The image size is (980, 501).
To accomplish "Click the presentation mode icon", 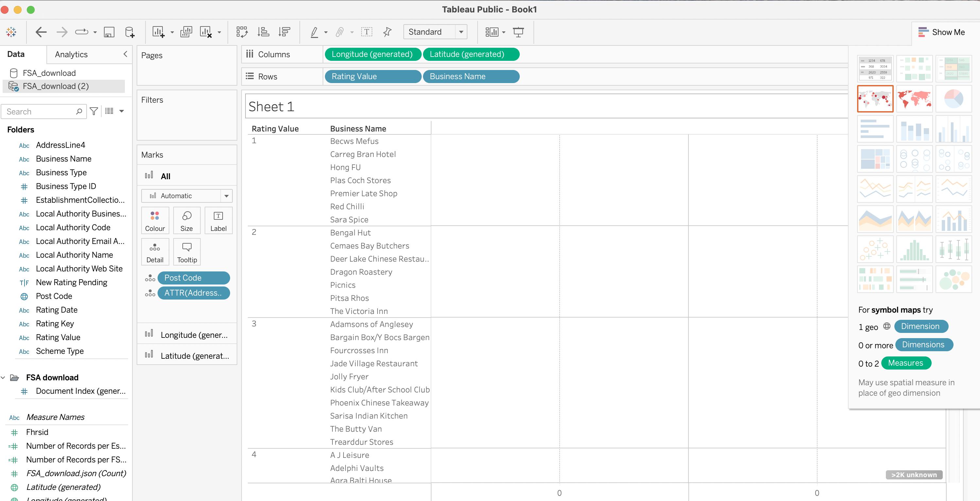I will tap(518, 32).
